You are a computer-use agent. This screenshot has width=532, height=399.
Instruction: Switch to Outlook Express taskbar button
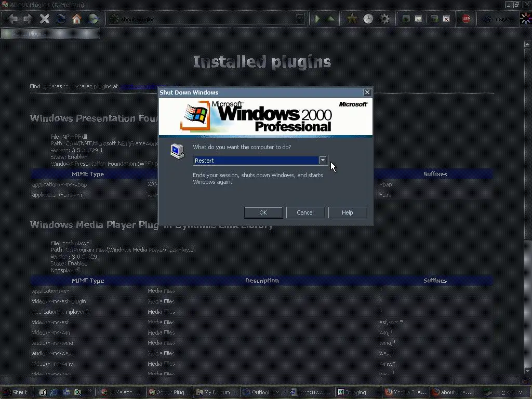263,393
